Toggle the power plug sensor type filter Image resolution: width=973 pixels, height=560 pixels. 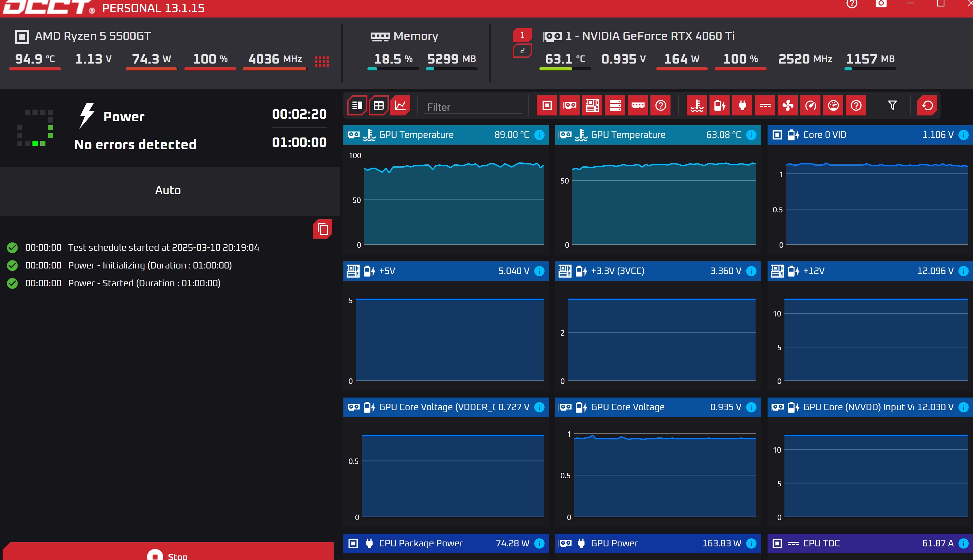pos(742,105)
